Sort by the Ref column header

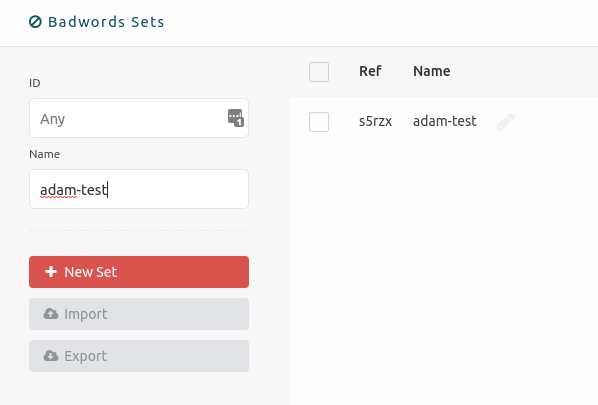point(370,71)
